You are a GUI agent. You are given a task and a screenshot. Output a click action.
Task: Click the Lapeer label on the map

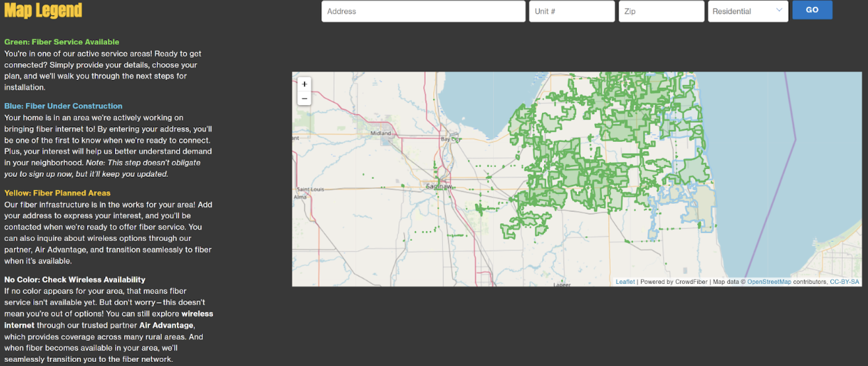coord(561,285)
